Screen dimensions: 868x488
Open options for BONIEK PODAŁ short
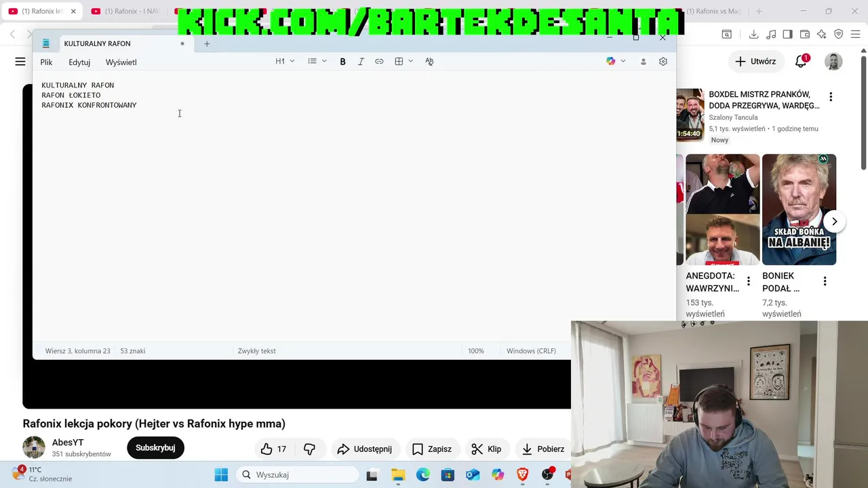tap(825, 281)
